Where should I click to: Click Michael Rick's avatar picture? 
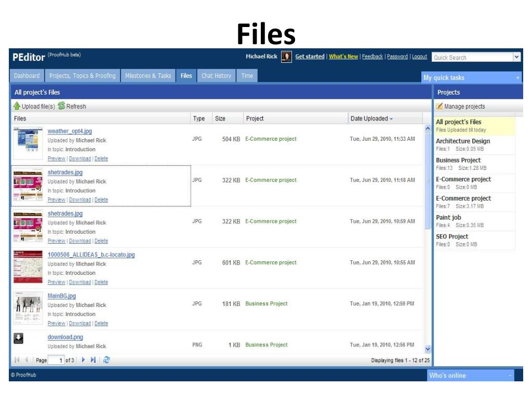286,57
